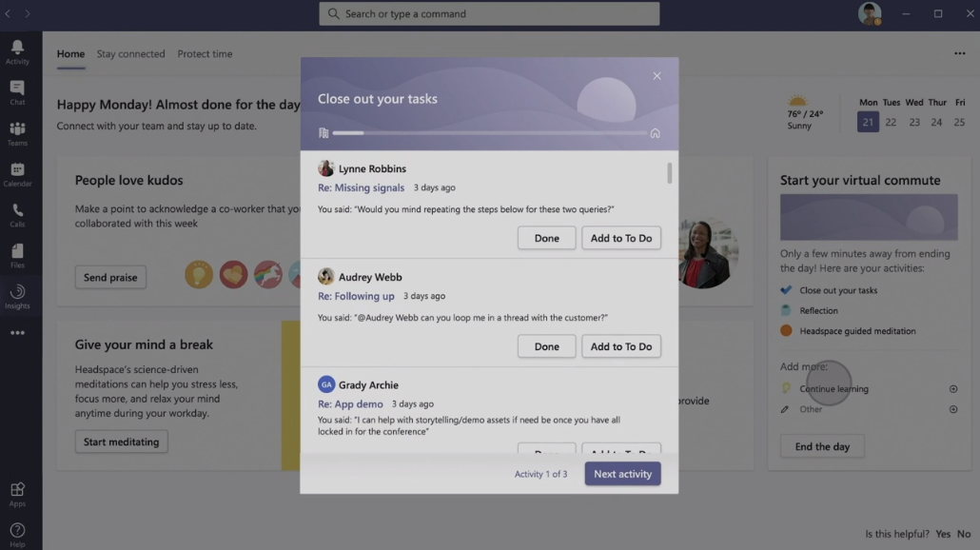Image resolution: width=980 pixels, height=550 pixels.
Task: Show more apps ellipsis in sidebar
Action: click(17, 333)
